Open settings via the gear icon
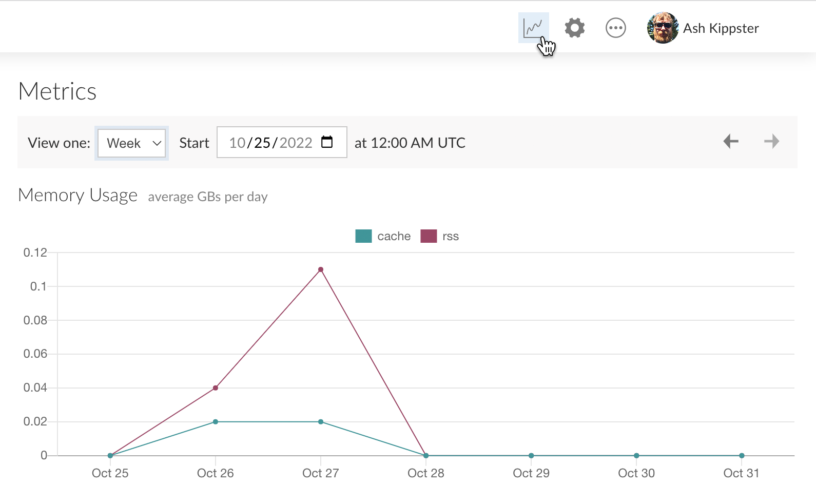The width and height of the screenshot is (816, 504). coord(574,28)
